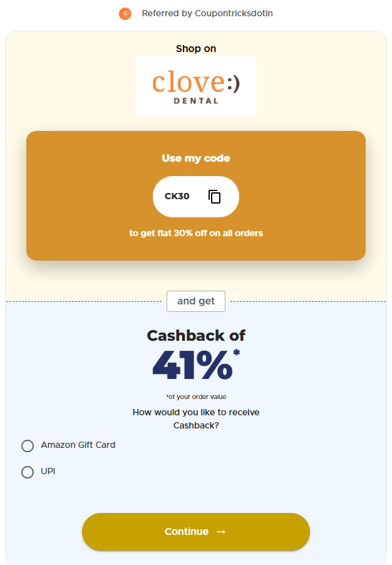Click the CK30 code text

177,196
